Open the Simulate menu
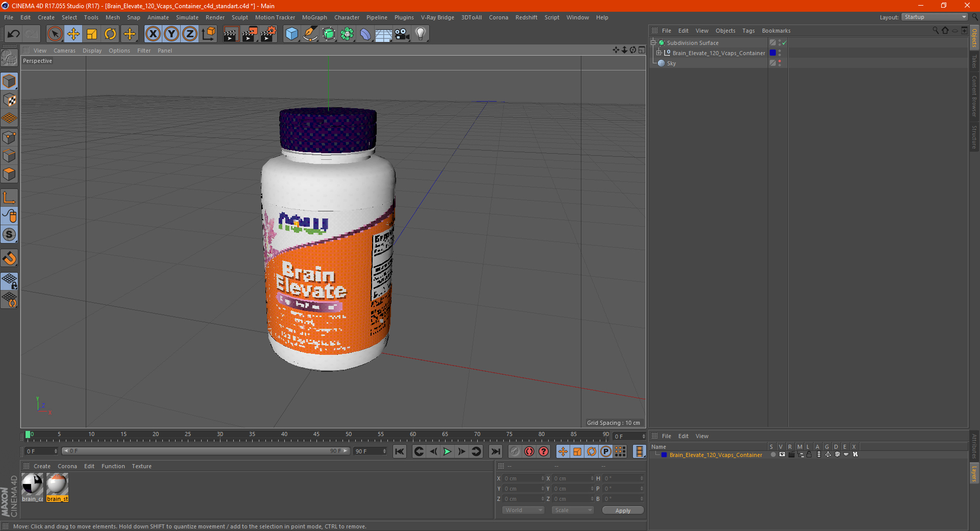Viewport: 980px width, 531px height. [x=187, y=17]
